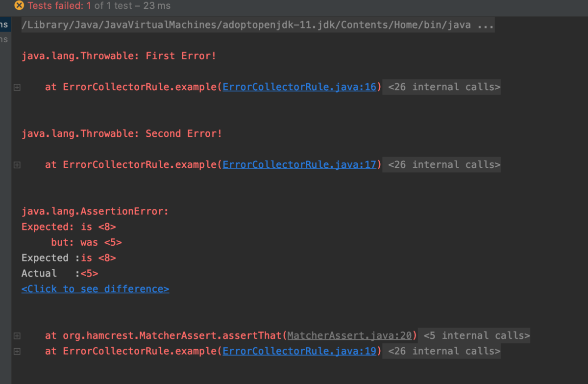The width and height of the screenshot is (588, 384).
Task: Expand the plus icon beside ErrorCollectorRule.java:16 frame
Action: [16, 87]
